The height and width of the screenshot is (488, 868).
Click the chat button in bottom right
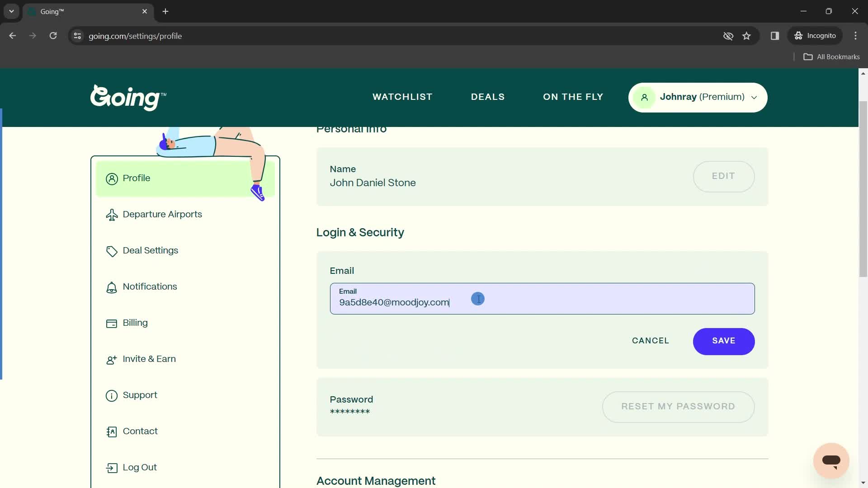pyautogui.click(x=832, y=460)
